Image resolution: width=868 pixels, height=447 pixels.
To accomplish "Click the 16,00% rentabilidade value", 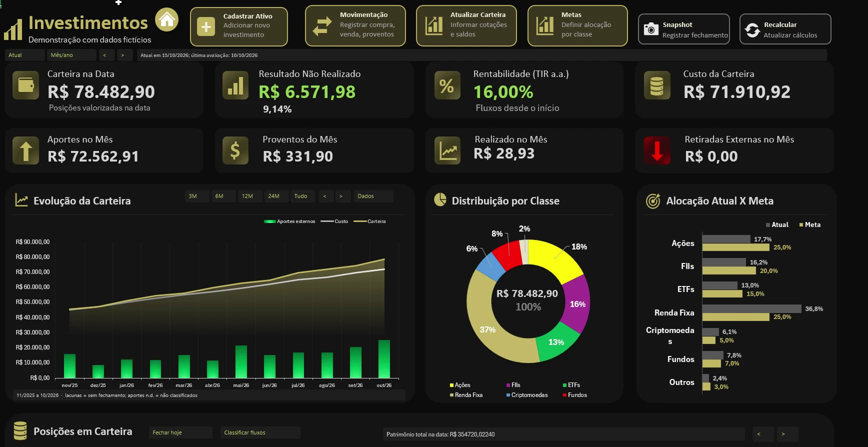I will [503, 92].
